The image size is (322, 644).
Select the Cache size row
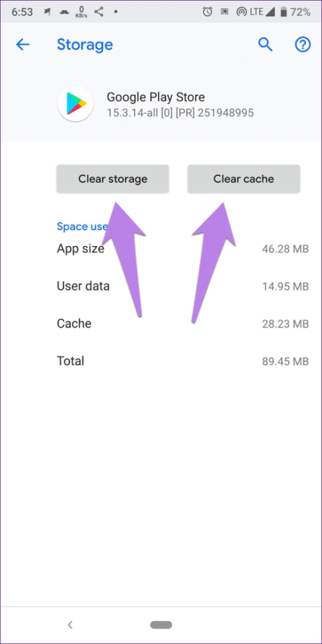(182, 324)
